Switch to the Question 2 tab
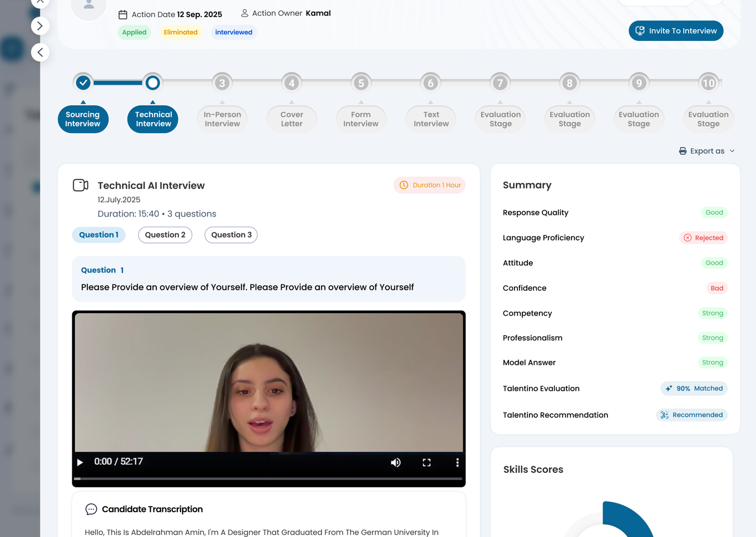This screenshot has width=756, height=537. point(165,235)
